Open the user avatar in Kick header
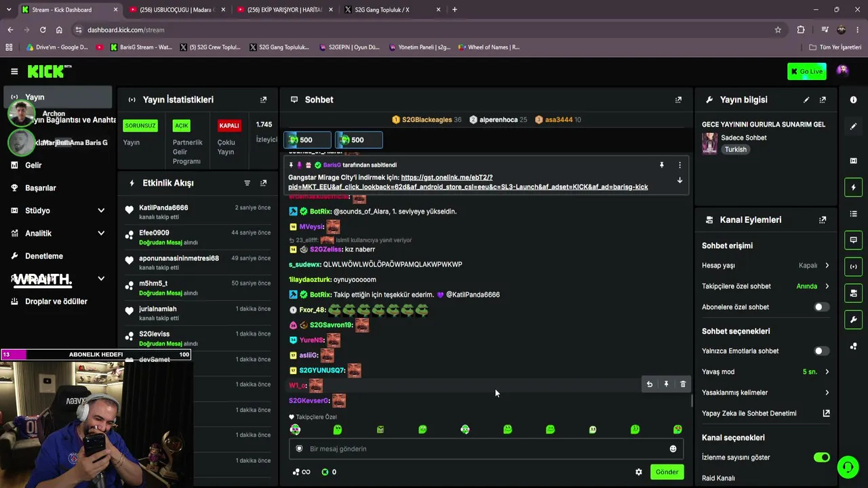 pyautogui.click(x=842, y=70)
